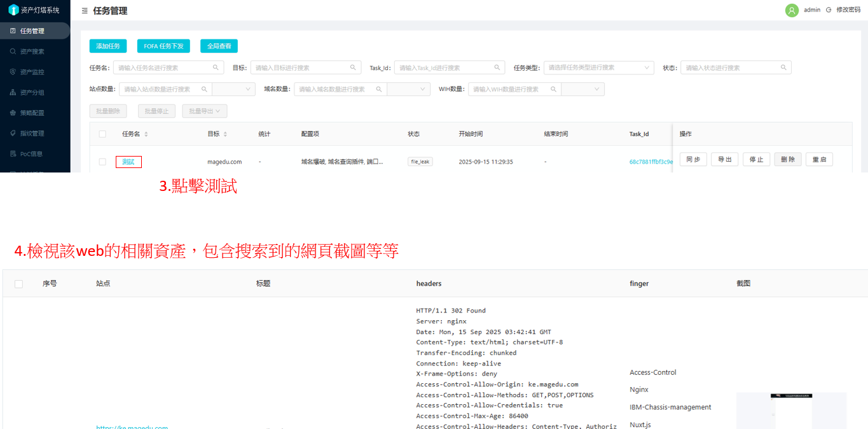Tick the select-all checkbox in the site results table
Screen dimensions: 868x429
(x=18, y=284)
